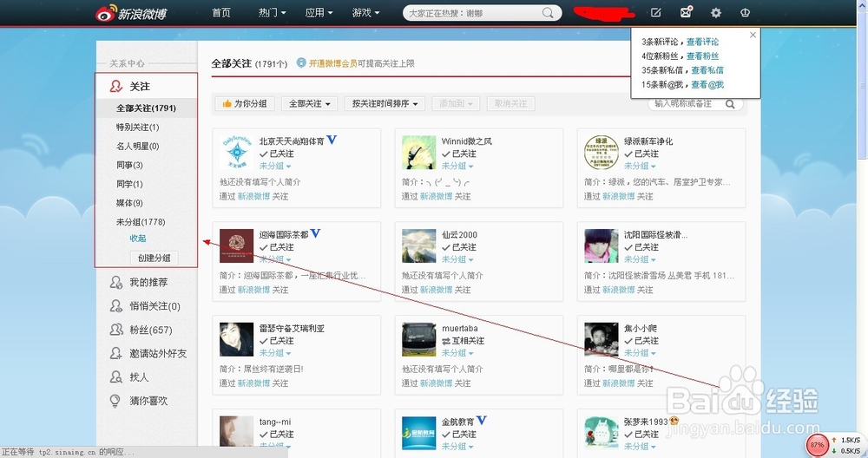Viewport: 868px width, 458px height.
Task: Open the 应用 menu in top navigation
Action: tap(319, 13)
